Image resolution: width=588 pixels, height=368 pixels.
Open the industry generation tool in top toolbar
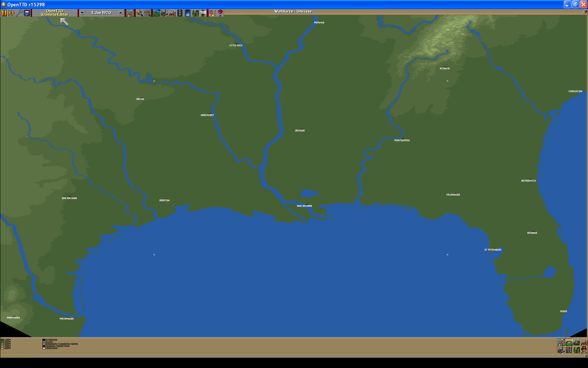[x=172, y=13]
